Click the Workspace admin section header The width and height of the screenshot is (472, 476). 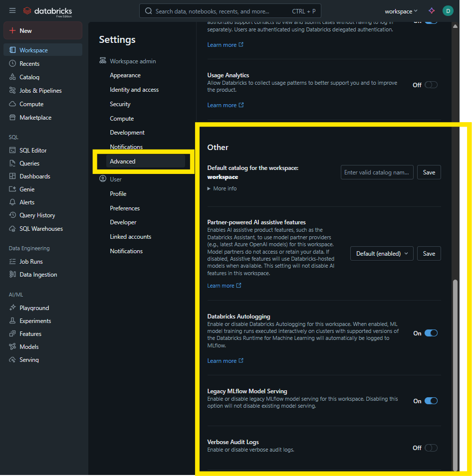pos(128,61)
